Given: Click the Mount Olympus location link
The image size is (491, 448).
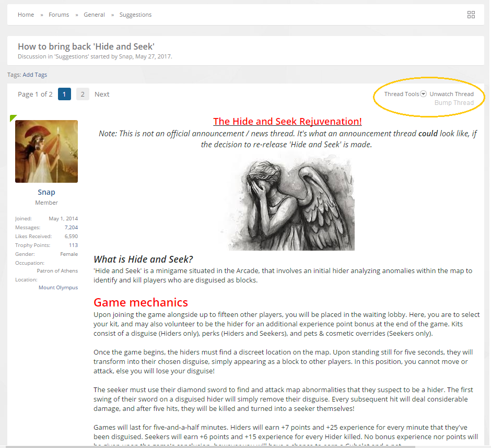Looking at the screenshot, I should (59, 287).
